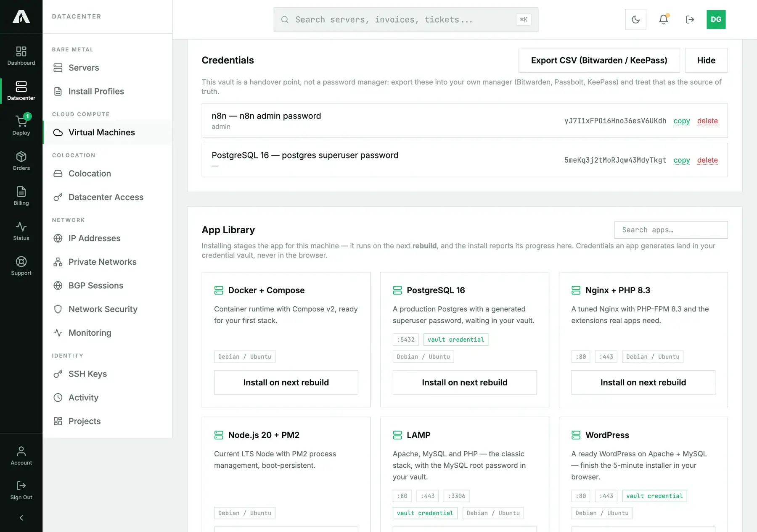Open Account in the rail
Screen dimensions: 757x532
tap(21, 456)
